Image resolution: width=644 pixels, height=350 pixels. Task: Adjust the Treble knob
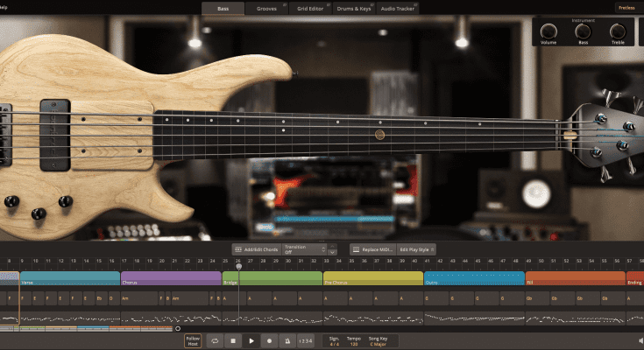(x=618, y=31)
